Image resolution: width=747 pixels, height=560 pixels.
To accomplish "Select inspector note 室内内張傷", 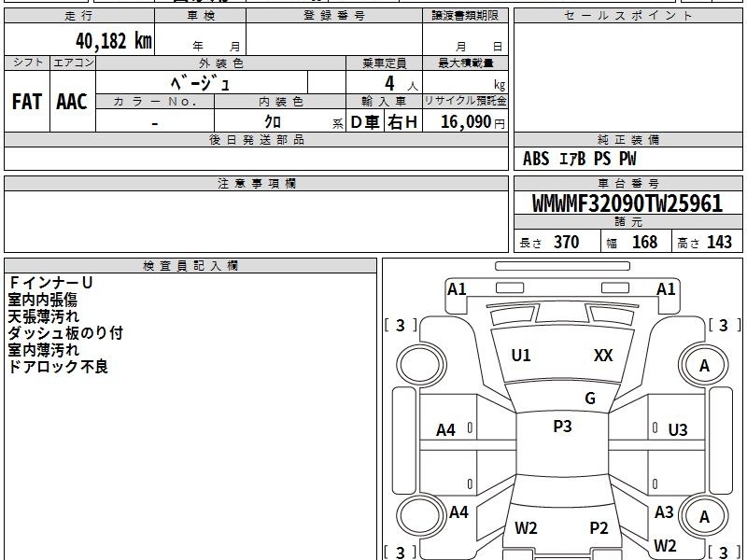I will [x=42, y=300].
